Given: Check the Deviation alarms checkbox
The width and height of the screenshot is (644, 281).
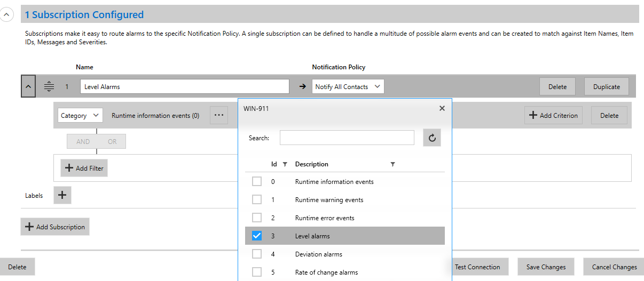Looking at the screenshot, I should click(257, 254).
